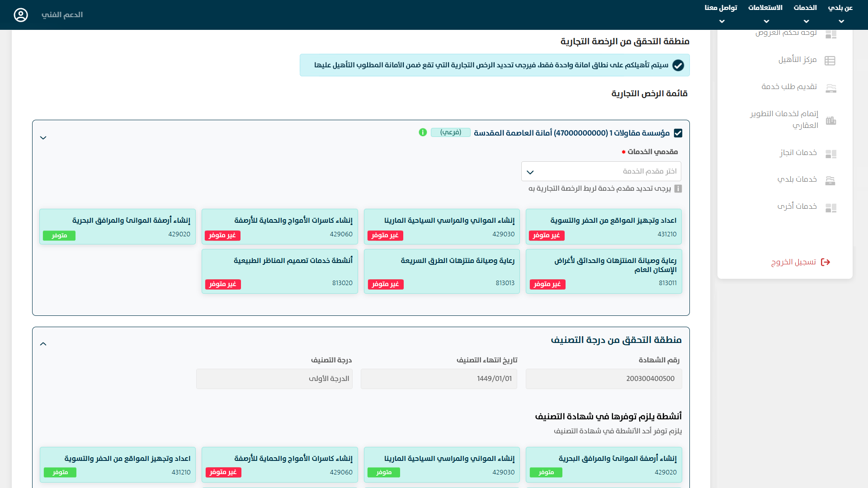Image resolution: width=868 pixels, height=488 pixels.
Task: Click مركز التأهيل sidebar icon
Action: click(x=830, y=61)
